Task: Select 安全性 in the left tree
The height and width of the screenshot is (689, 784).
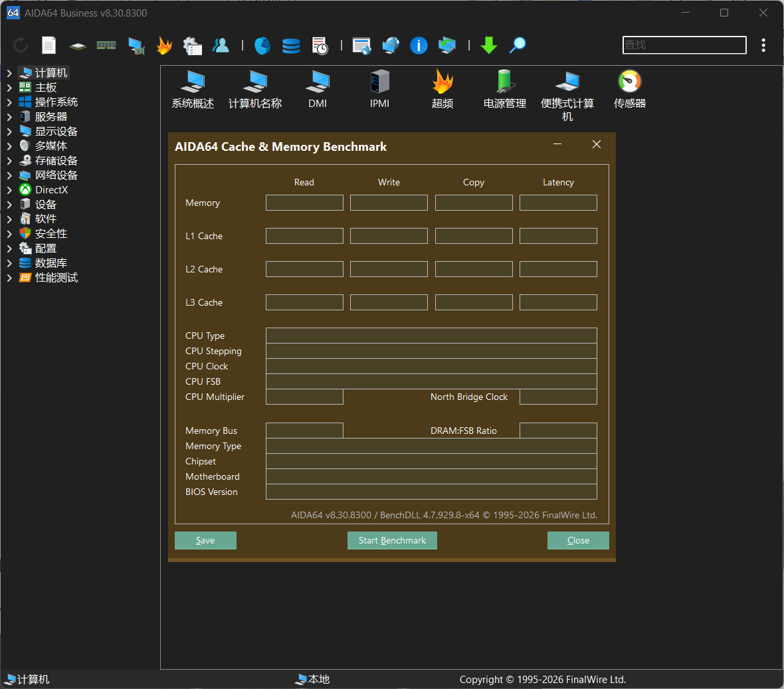Action: pyautogui.click(x=51, y=233)
